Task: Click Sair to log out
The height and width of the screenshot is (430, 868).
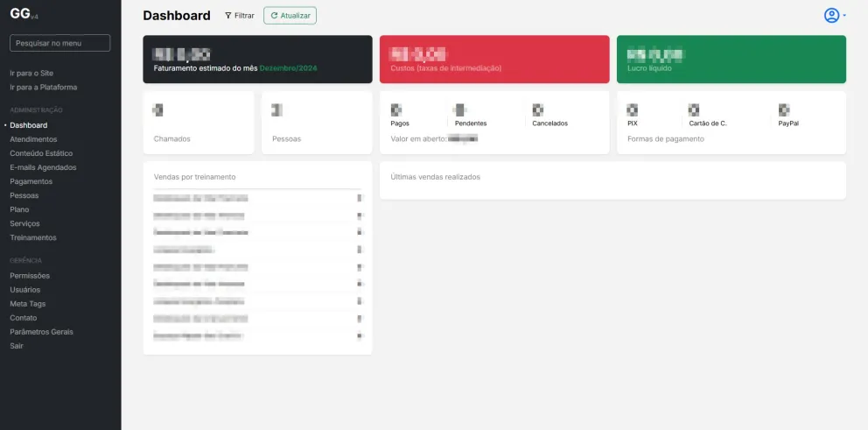Action: (17, 346)
